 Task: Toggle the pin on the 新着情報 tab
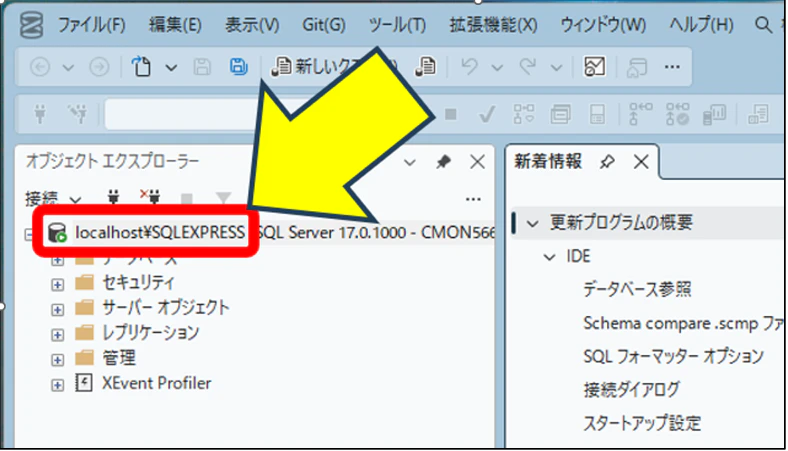click(607, 162)
